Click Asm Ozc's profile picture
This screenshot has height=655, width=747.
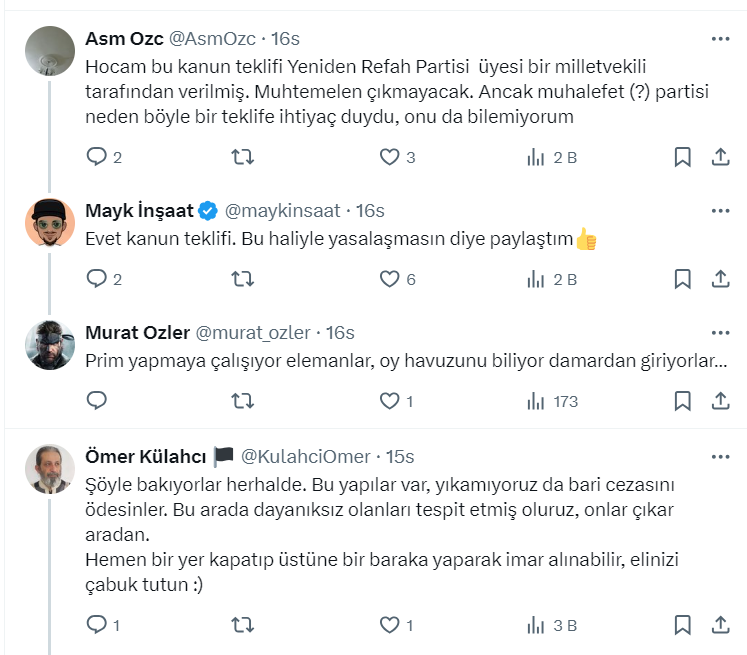click(49, 49)
